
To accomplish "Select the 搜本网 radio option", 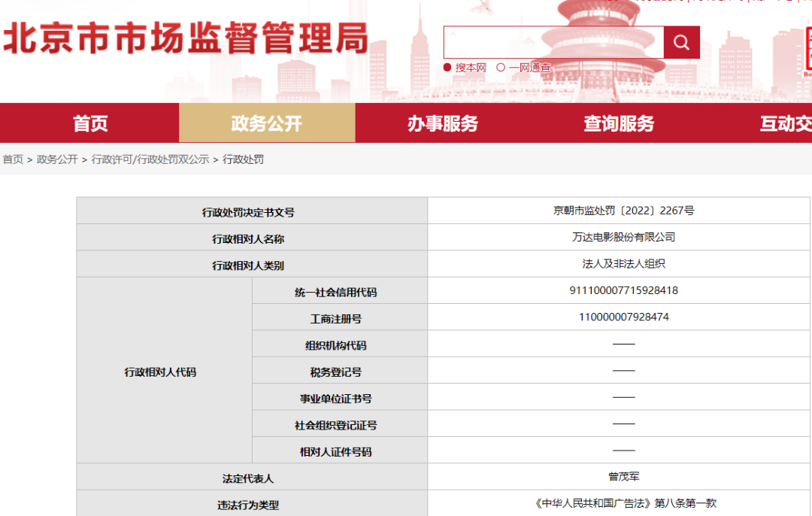I will pos(447,68).
